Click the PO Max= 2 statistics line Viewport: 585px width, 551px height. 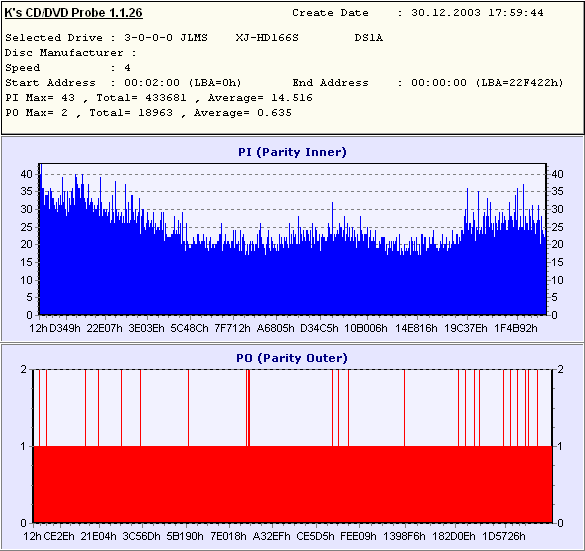pos(148,113)
